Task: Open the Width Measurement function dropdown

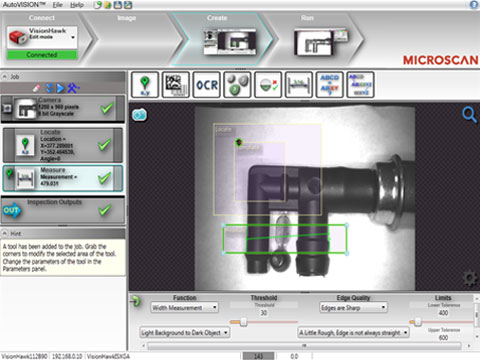Action: 185,307
